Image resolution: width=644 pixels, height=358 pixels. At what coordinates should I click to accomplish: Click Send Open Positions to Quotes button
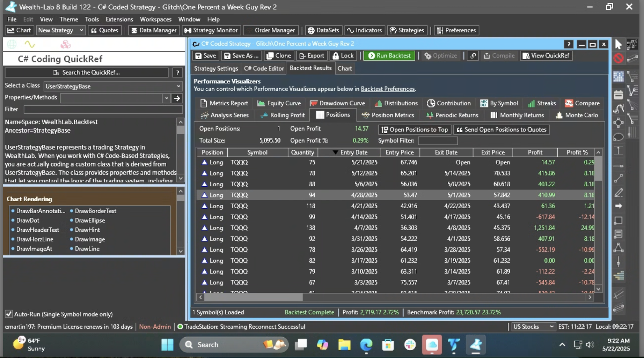501,129
